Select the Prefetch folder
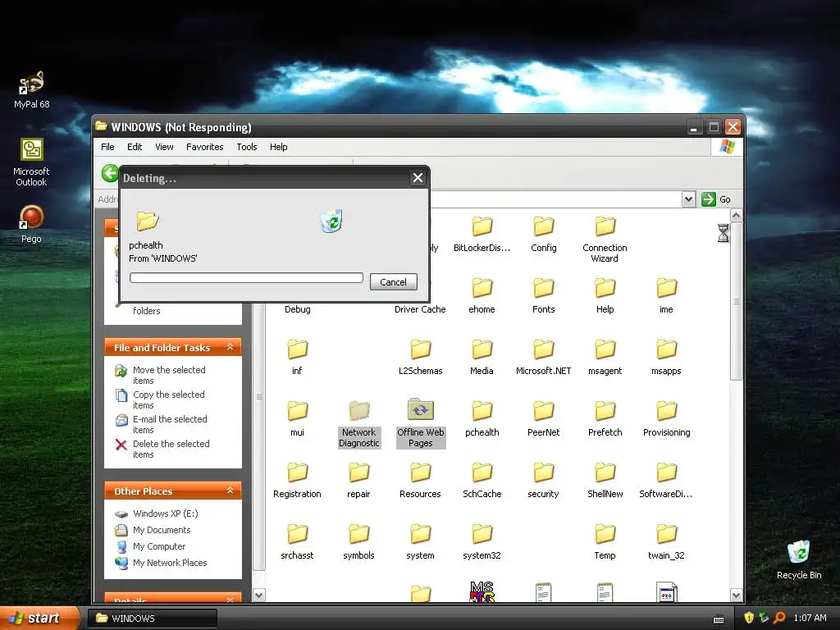This screenshot has height=630, width=840. pyautogui.click(x=605, y=419)
